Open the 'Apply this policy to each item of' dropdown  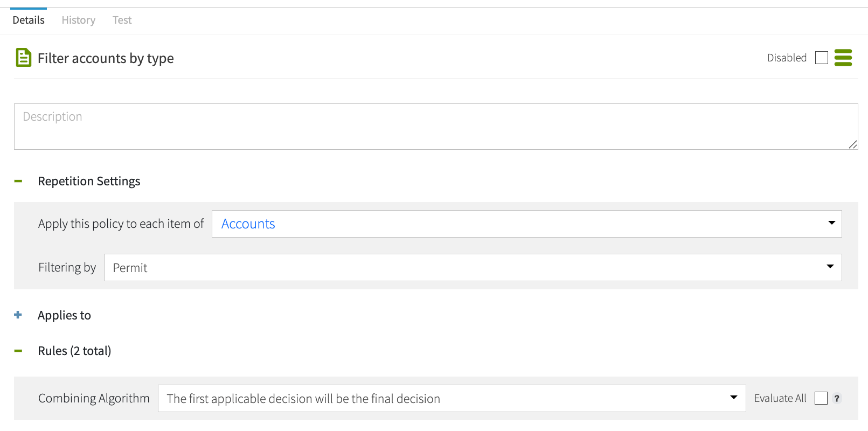[526, 223]
